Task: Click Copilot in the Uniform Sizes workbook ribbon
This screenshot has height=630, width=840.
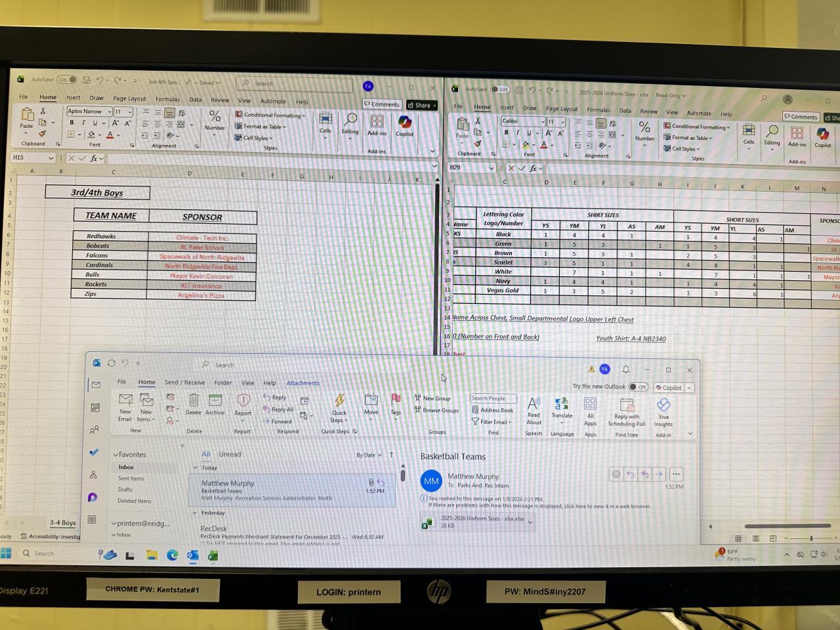Action: [822, 136]
